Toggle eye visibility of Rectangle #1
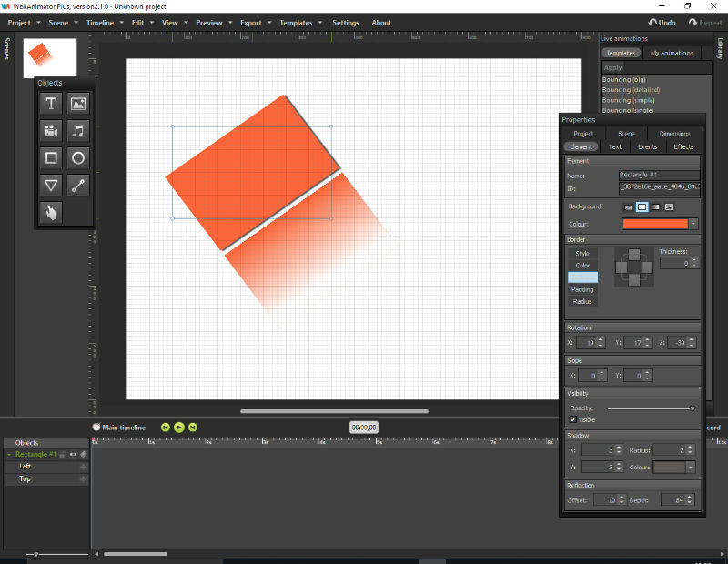 coord(73,455)
